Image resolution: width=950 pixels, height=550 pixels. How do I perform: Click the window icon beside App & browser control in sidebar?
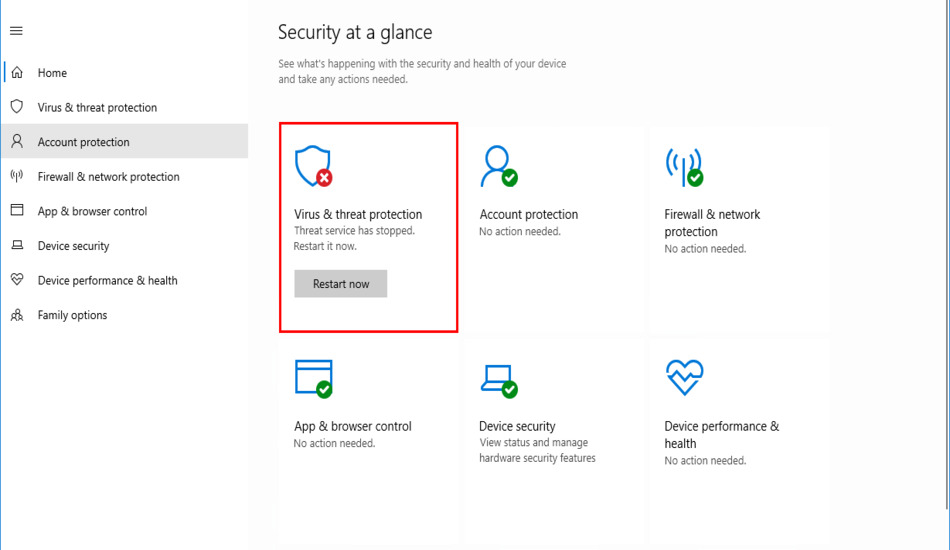click(x=17, y=211)
